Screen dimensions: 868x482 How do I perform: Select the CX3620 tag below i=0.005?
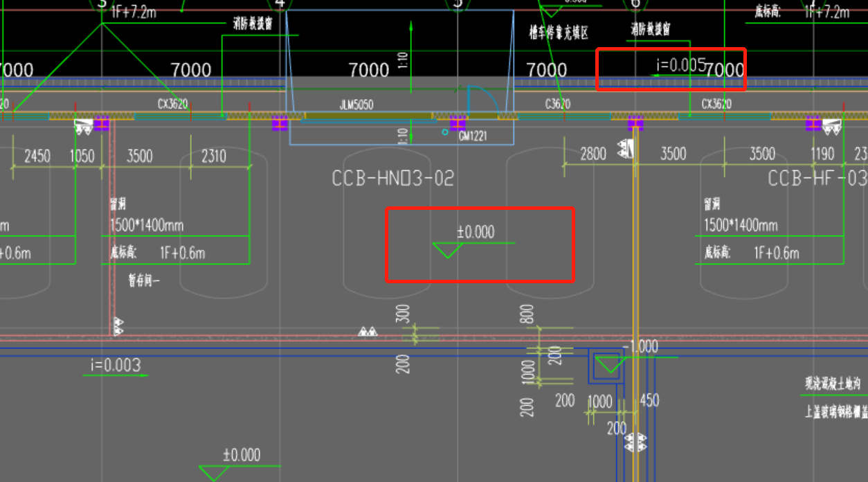point(716,105)
